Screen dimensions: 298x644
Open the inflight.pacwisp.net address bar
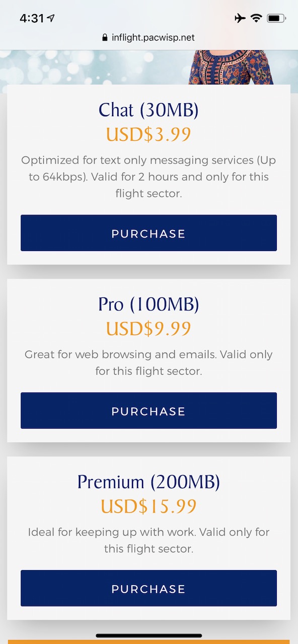148,38
